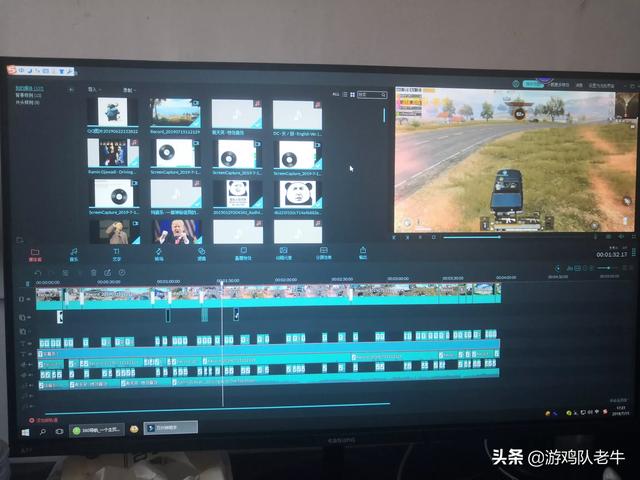Click the delete trash icon above timeline
The height and width of the screenshot is (480, 640).
(94, 272)
